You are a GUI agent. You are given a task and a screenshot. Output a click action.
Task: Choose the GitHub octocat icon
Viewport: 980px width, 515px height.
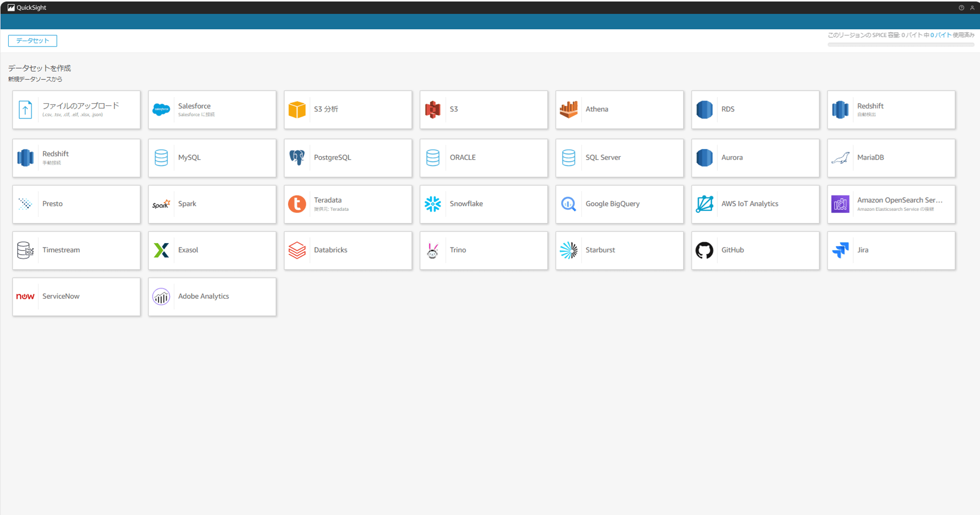(704, 250)
